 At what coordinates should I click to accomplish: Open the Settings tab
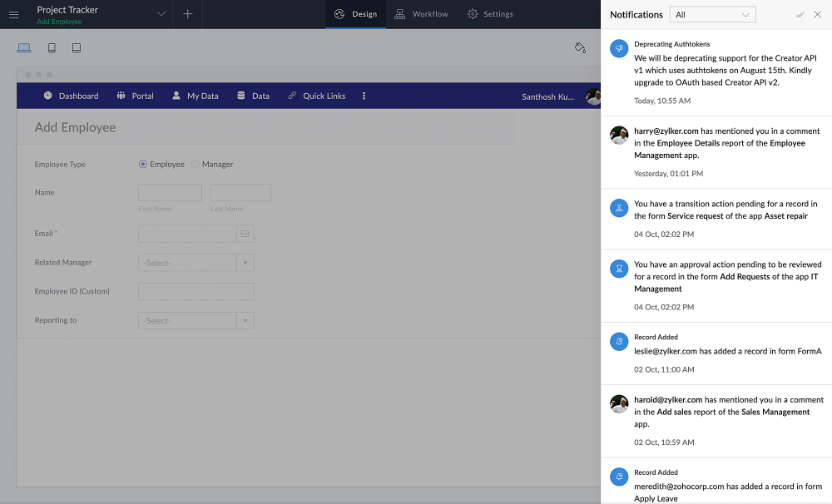click(490, 14)
